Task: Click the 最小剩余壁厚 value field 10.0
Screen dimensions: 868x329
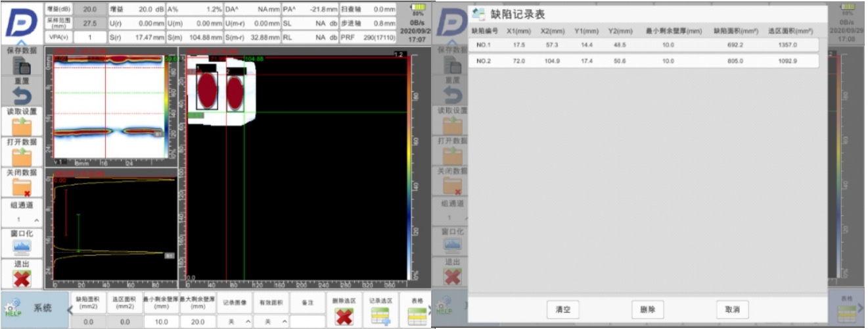Action: coord(160,322)
